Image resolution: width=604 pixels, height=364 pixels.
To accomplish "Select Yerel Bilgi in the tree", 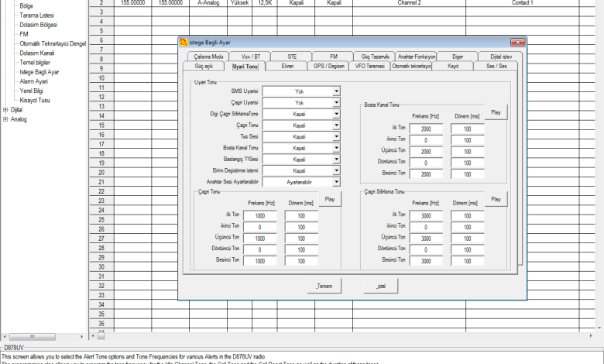I will click(x=32, y=91).
